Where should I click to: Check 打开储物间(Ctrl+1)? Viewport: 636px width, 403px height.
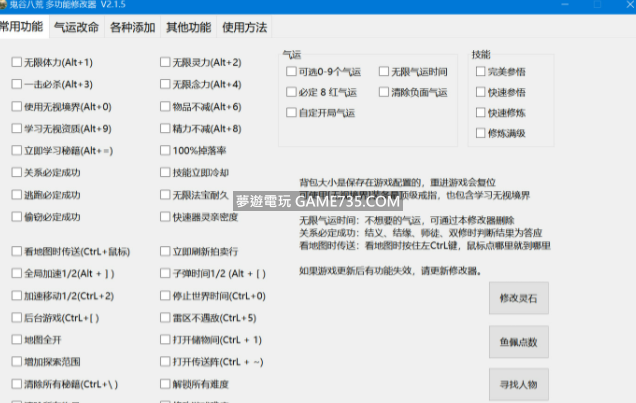pos(165,339)
